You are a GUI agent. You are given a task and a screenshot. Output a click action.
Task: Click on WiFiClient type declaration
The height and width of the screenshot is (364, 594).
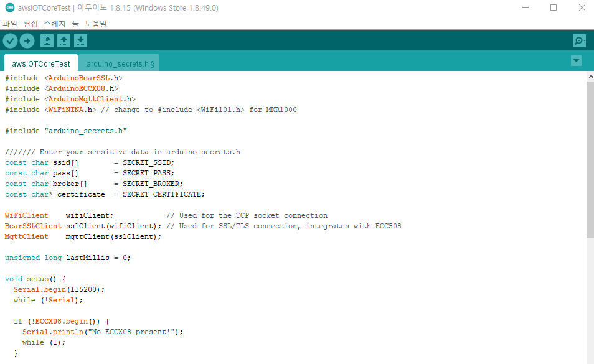tap(27, 216)
